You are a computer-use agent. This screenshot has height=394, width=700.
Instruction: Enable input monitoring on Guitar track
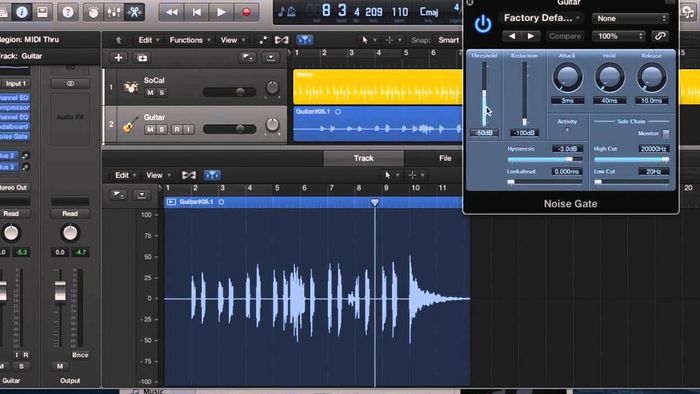188,129
